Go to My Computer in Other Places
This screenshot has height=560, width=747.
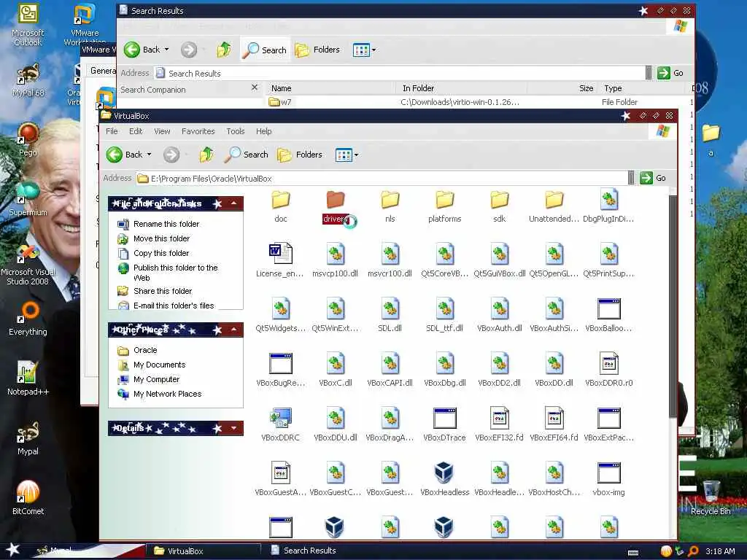[156, 379]
